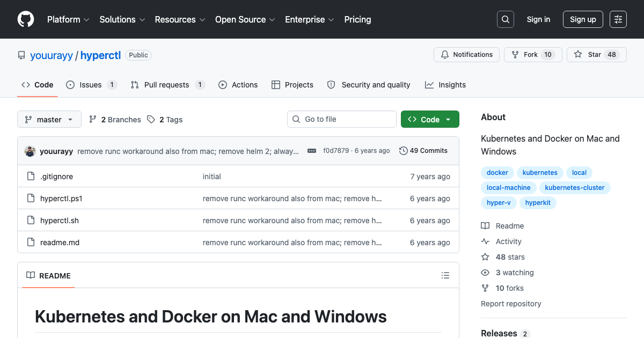
Task: Switch to the Issues tab
Action: click(91, 85)
